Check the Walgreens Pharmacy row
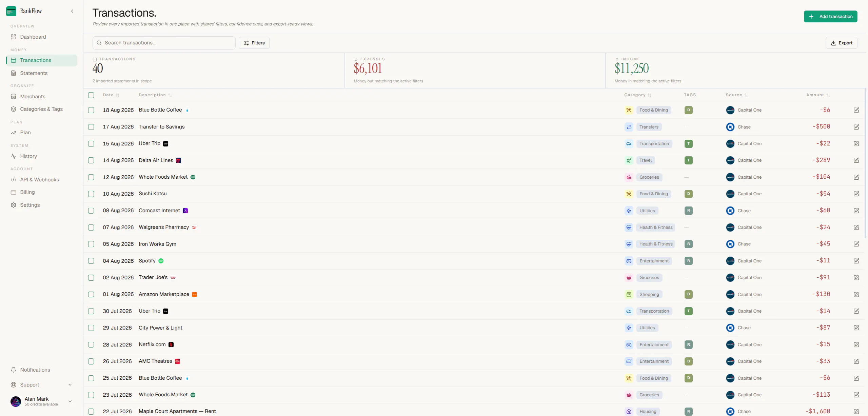The width and height of the screenshot is (868, 416). point(91,227)
